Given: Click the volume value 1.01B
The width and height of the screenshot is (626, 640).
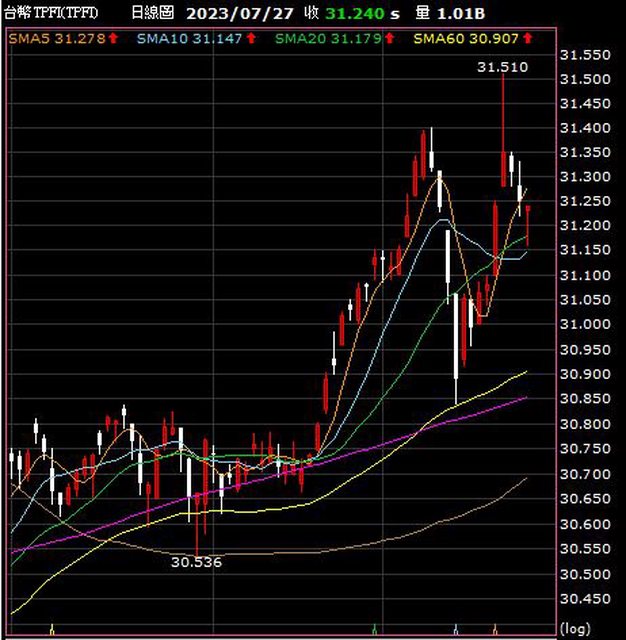Looking at the screenshot, I should pos(461,13).
